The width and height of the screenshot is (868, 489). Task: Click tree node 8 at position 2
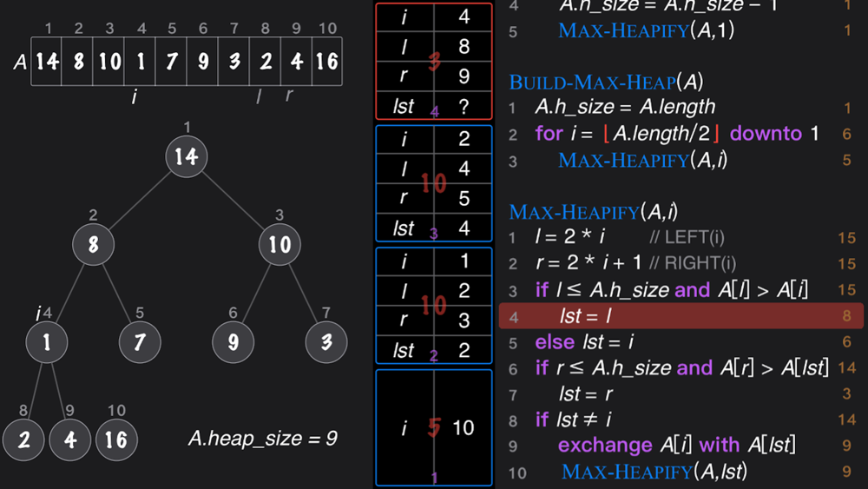point(94,244)
